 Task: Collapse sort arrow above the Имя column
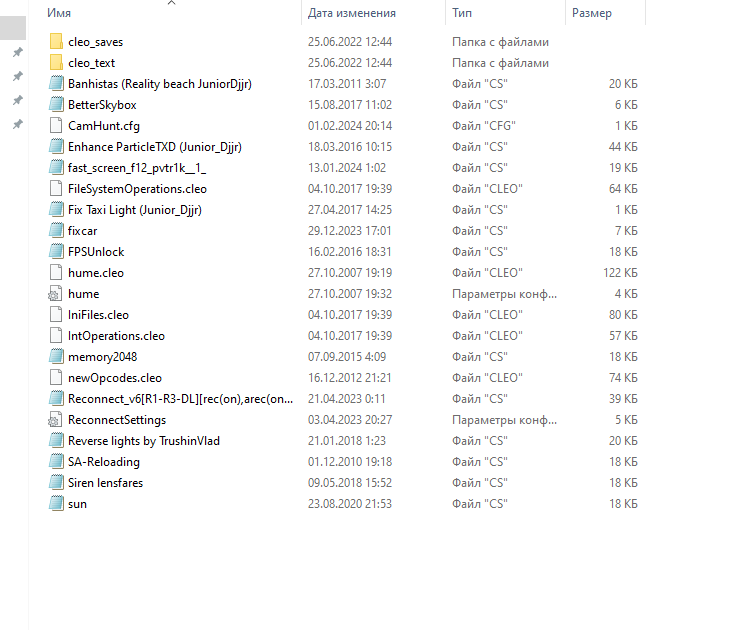click(x=171, y=3)
